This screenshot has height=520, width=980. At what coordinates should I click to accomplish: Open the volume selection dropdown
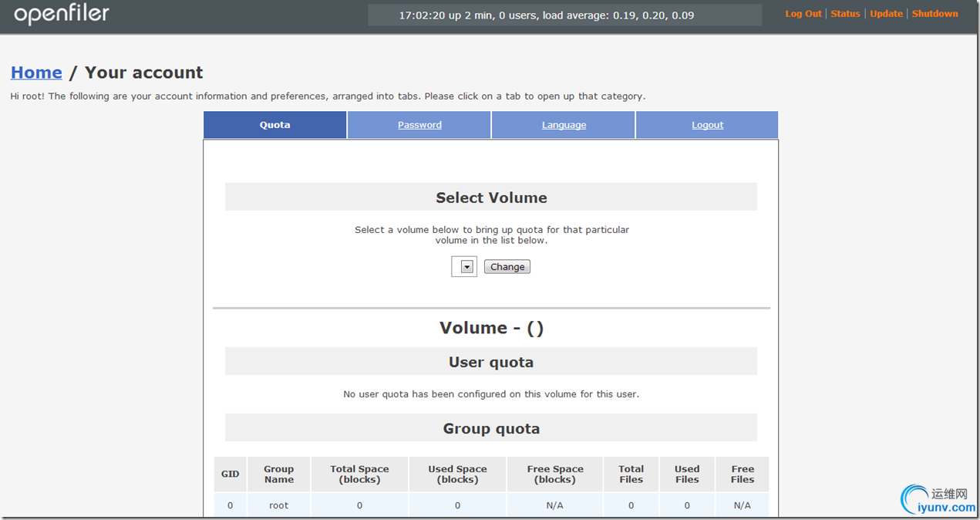464,266
